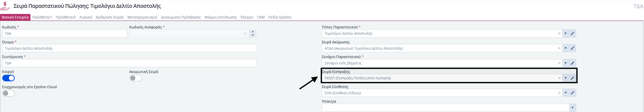Switch to the Πρόσθετα/1 tab
This screenshot has width=644, height=112.
[42, 17]
